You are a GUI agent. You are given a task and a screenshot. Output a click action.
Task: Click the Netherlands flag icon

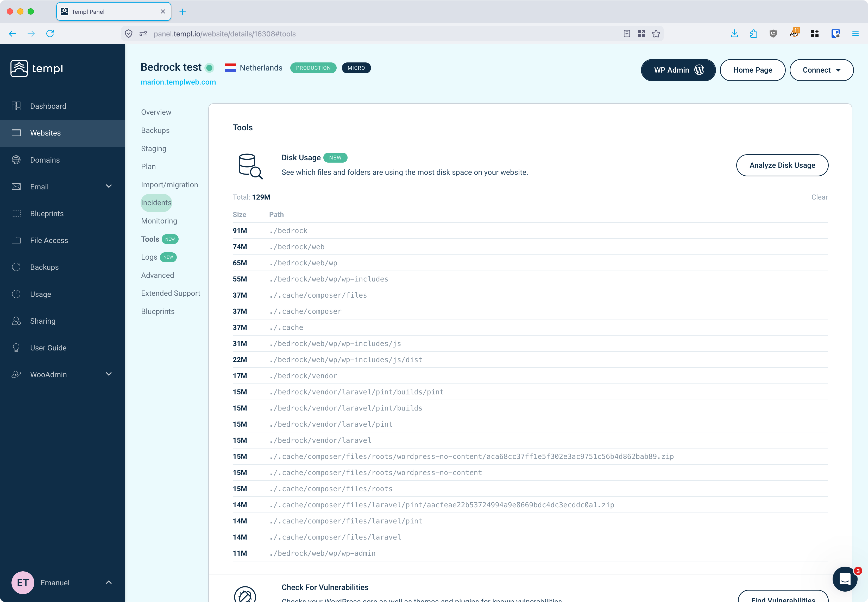click(230, 68)
